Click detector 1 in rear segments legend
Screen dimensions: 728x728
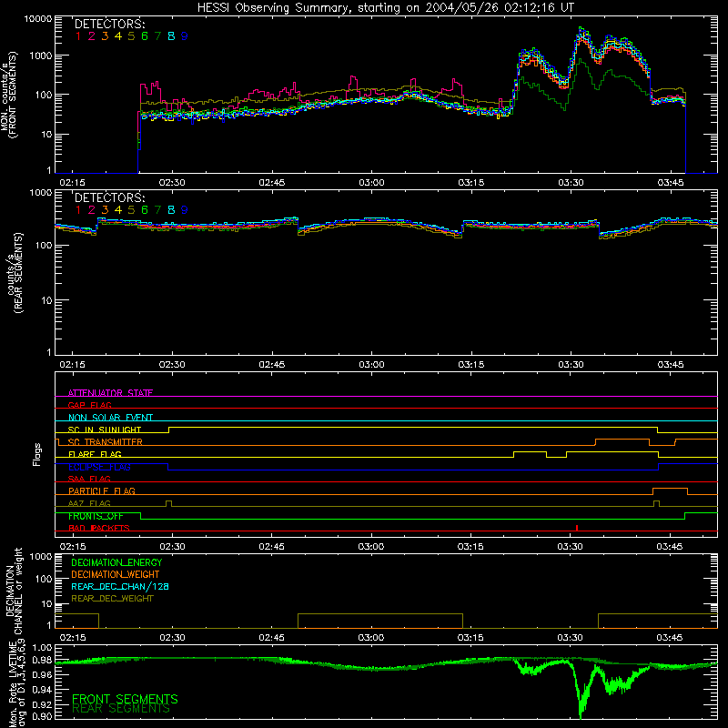[78, 210]
